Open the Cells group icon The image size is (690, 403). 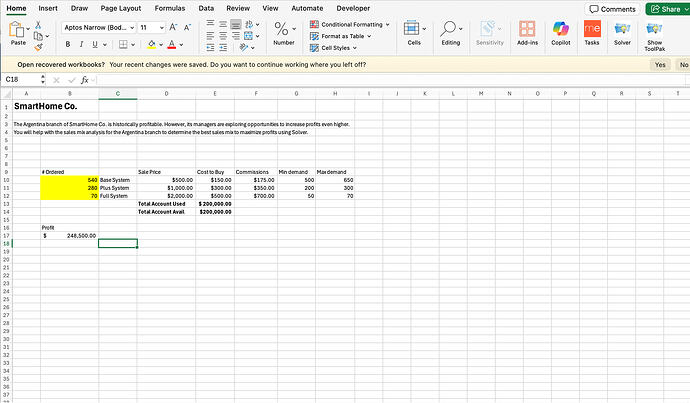[x=411, y=28]
